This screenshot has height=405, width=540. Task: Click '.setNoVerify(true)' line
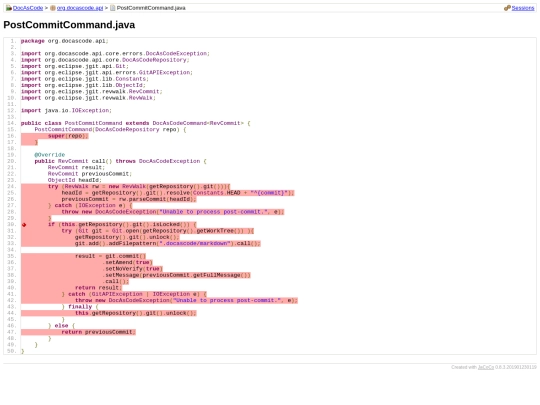(x=132, y=269)
